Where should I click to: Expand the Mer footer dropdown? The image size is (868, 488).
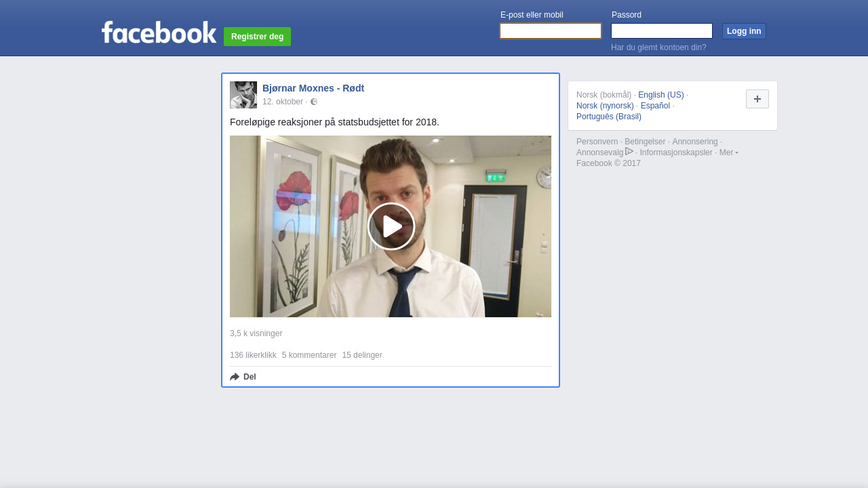pyautogui.click(x=728, y=152)
